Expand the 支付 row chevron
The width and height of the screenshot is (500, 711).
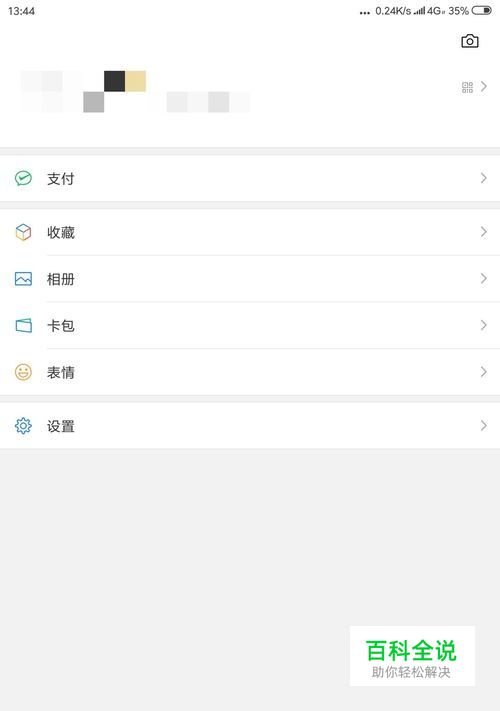[x=484, y=178]
